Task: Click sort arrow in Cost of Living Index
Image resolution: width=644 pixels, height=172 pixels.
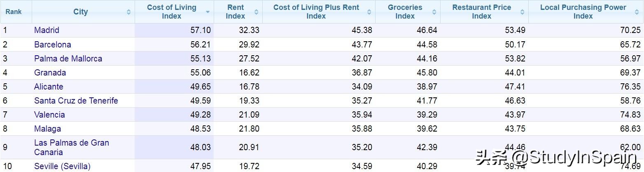Action: tap(208, 12)
